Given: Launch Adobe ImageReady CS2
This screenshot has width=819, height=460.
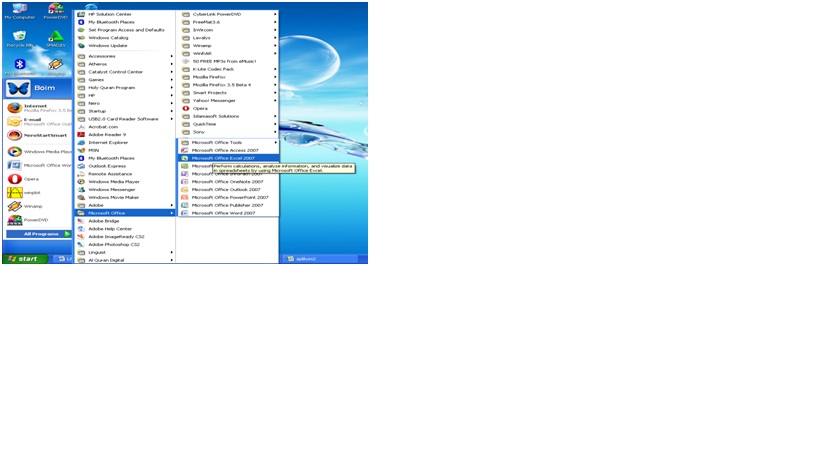Looking at the screenshot, I should pos(125,237).
